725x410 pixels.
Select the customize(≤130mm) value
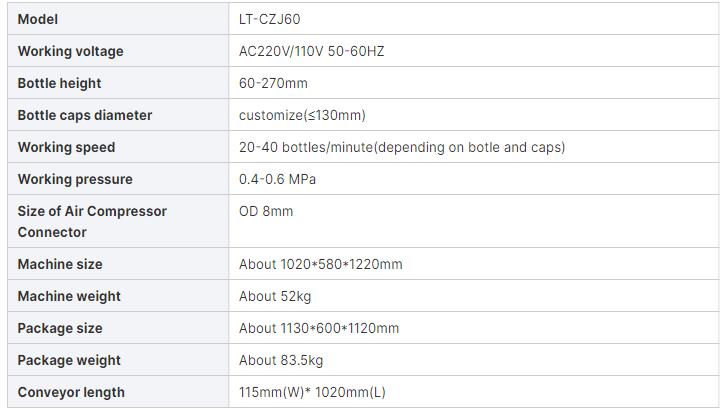pyautogui.click(x=302, y=115)
